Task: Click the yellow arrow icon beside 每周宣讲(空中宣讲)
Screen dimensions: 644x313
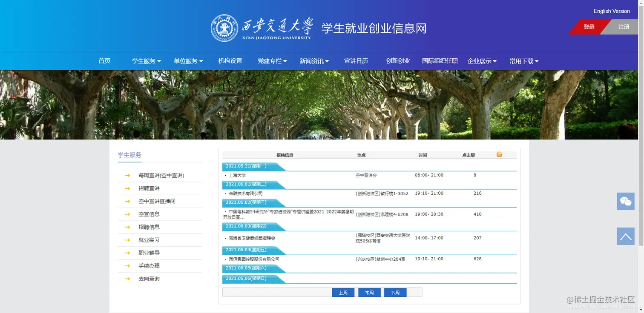Action: point(127,175)
